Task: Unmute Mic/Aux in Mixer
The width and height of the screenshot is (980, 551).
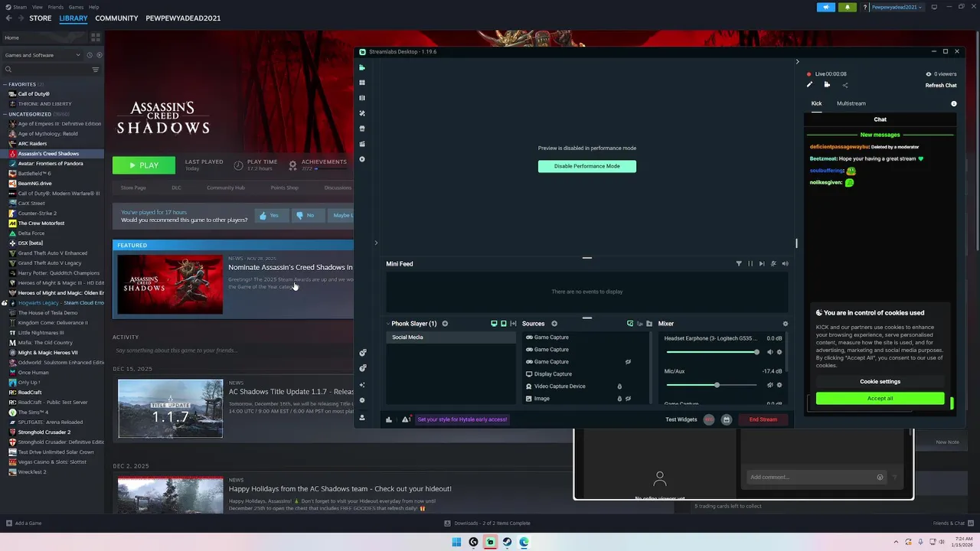Action: click(x=770, y=385)
